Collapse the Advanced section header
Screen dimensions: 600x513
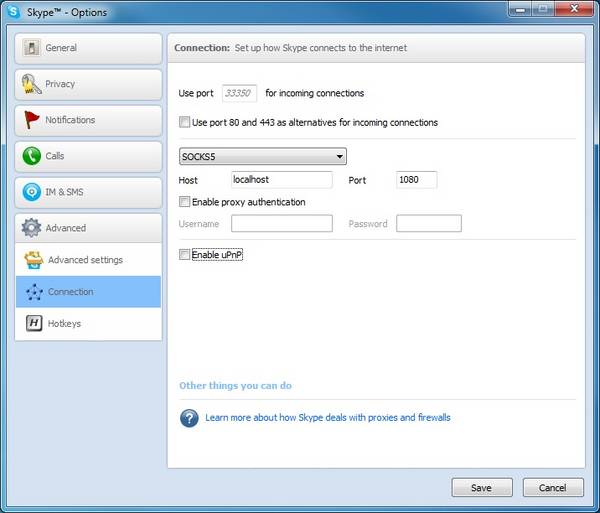(x=88, y=228)
